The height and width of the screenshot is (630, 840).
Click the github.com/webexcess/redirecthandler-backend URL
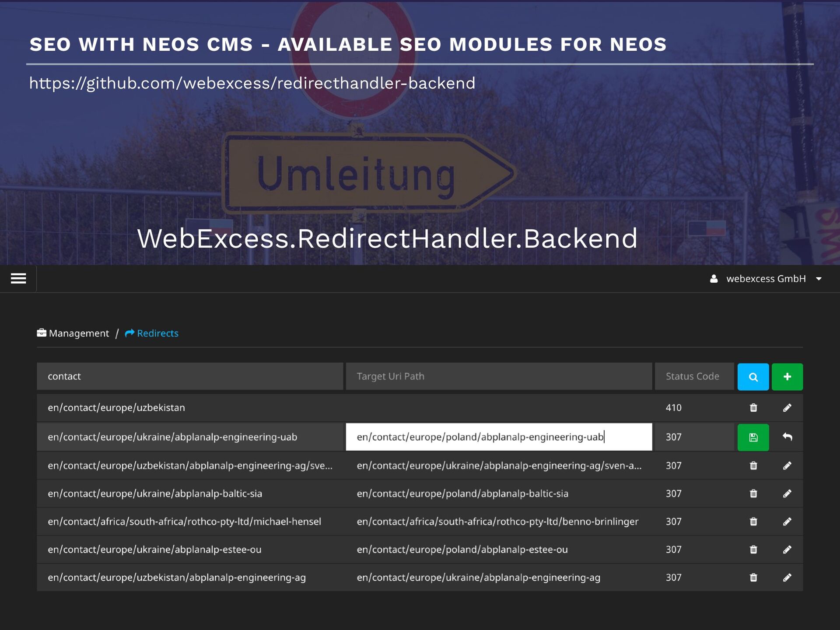click(252, 83)
